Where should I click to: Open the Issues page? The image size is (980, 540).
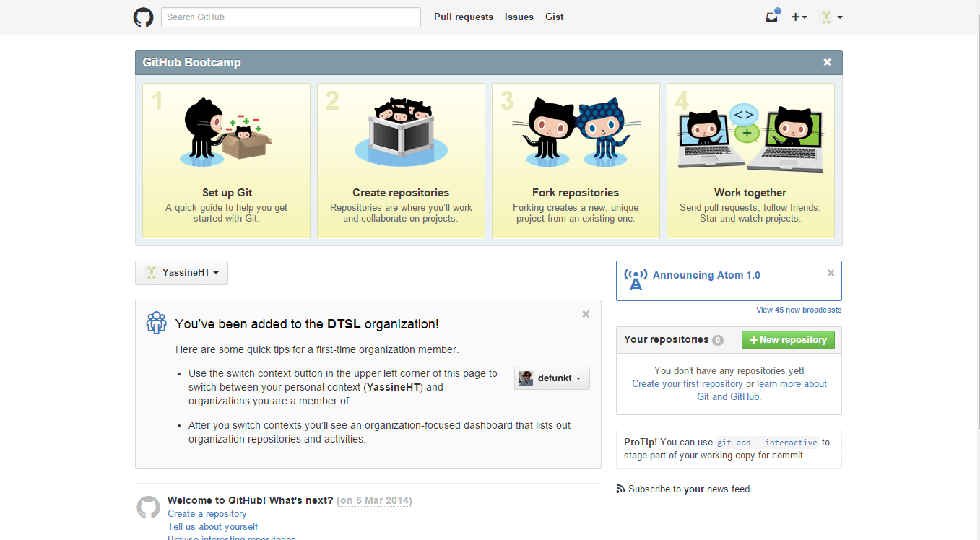(x=519, y=17)
